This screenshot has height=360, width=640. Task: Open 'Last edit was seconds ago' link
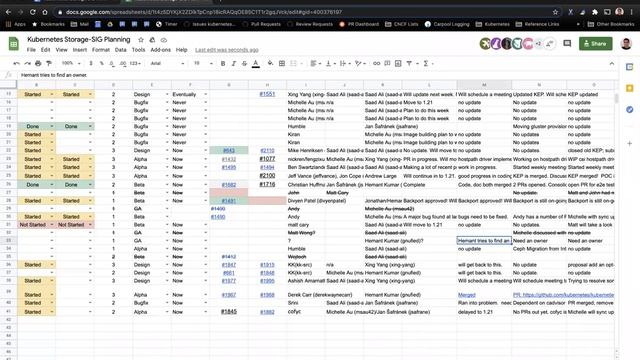coord(227,50)
